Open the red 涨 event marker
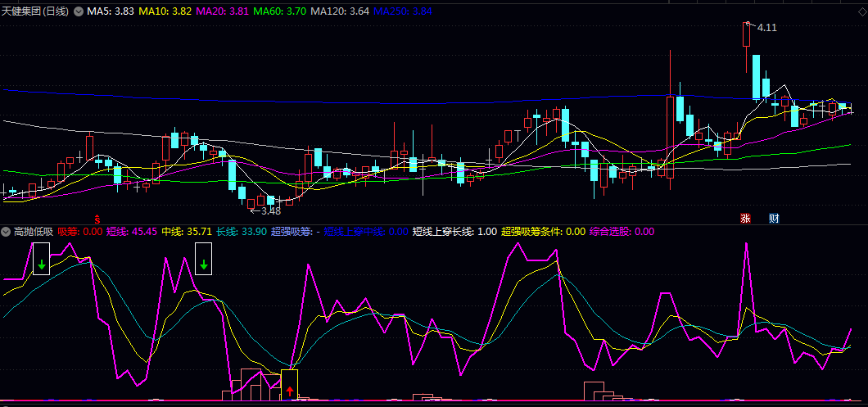Screen dimensions: 868x407 click(x=746, y=218)
